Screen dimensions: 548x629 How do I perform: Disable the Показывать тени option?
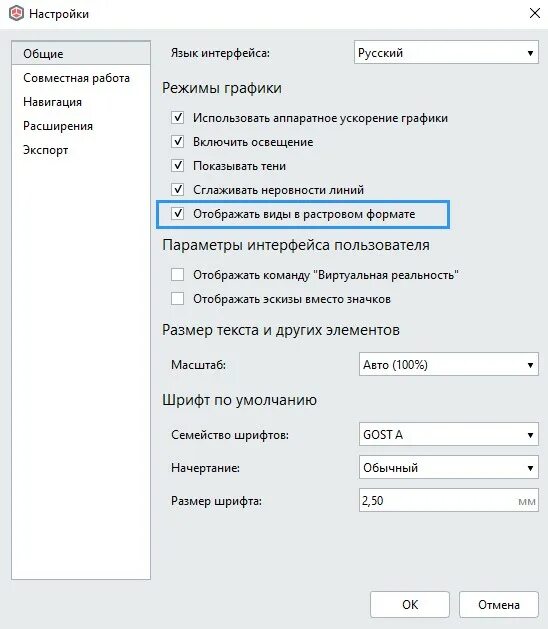(177, 166)
